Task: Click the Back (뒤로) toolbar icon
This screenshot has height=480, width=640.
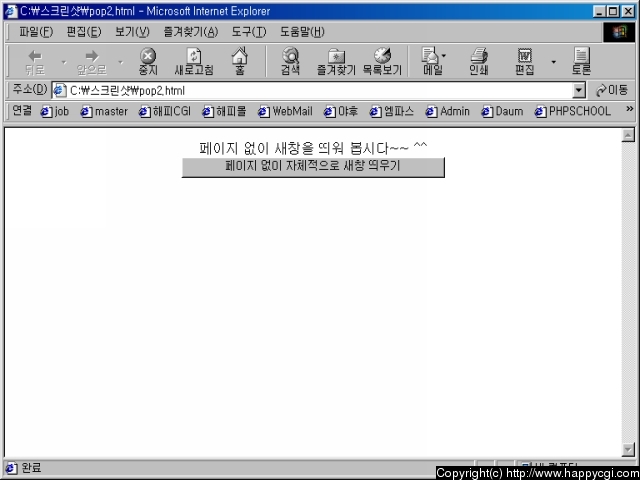Action: click(x=35, y=62)
